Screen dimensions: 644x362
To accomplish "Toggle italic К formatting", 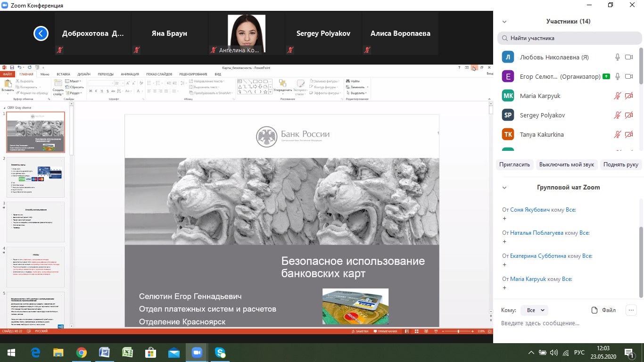I will pos(96,91).
